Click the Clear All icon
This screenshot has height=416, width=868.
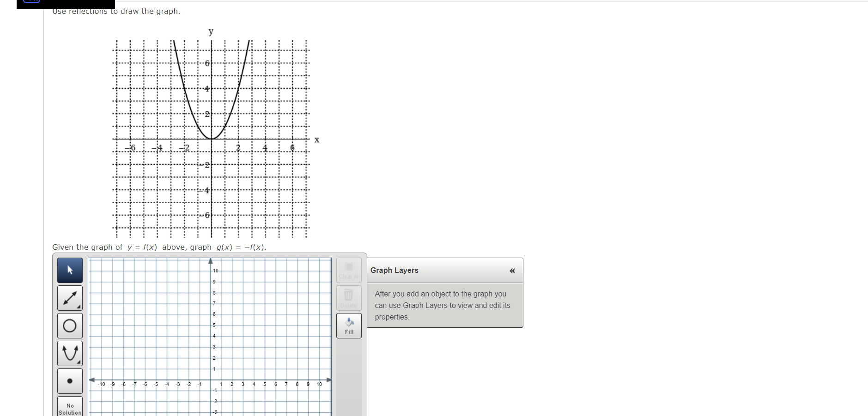pyautogui.click(x=349, y=270)
